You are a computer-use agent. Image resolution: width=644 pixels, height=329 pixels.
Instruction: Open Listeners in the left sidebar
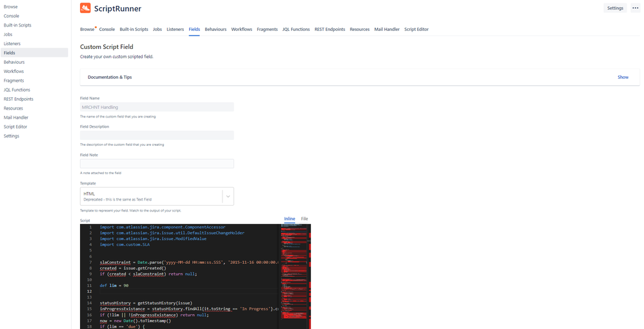pyautogui.click(x=12, y=43)
